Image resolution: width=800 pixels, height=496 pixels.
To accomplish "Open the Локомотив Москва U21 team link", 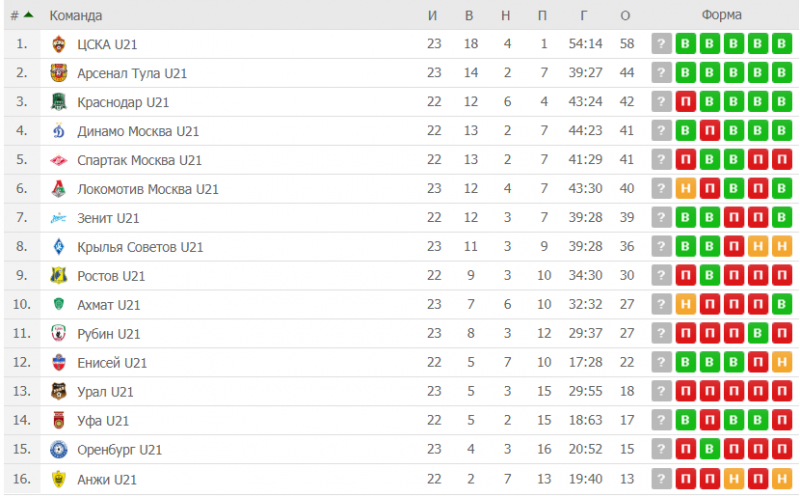I will coord(148,189).
